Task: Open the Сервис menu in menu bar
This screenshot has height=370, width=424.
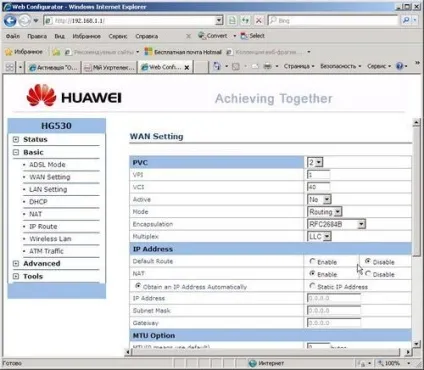Action: coord(118,36)
